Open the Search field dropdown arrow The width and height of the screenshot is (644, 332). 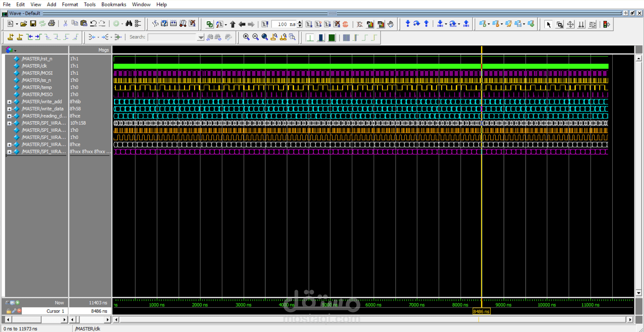[x=201, y=37]
